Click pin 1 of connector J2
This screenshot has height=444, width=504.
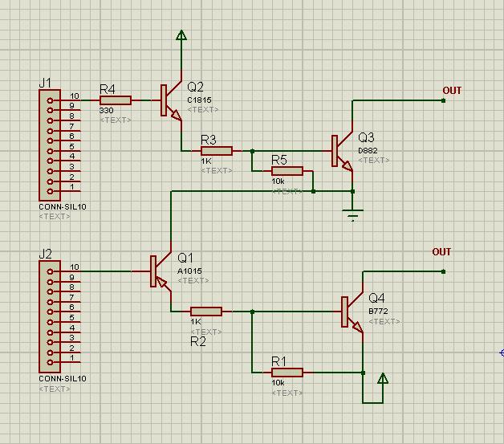click(50, 362)
